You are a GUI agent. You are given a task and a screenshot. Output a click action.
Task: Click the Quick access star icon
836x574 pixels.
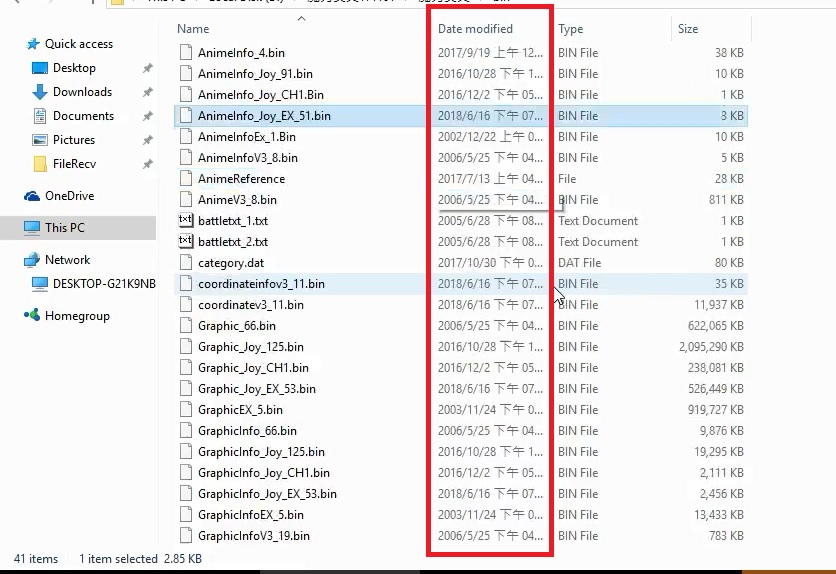pyautogui.click(x=32, y=44)
